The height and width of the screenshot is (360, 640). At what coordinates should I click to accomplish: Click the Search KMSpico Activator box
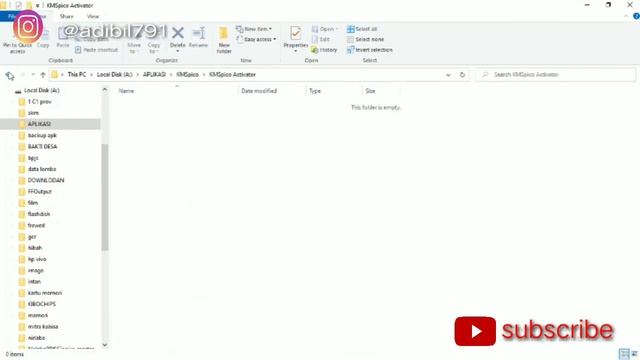556,75
